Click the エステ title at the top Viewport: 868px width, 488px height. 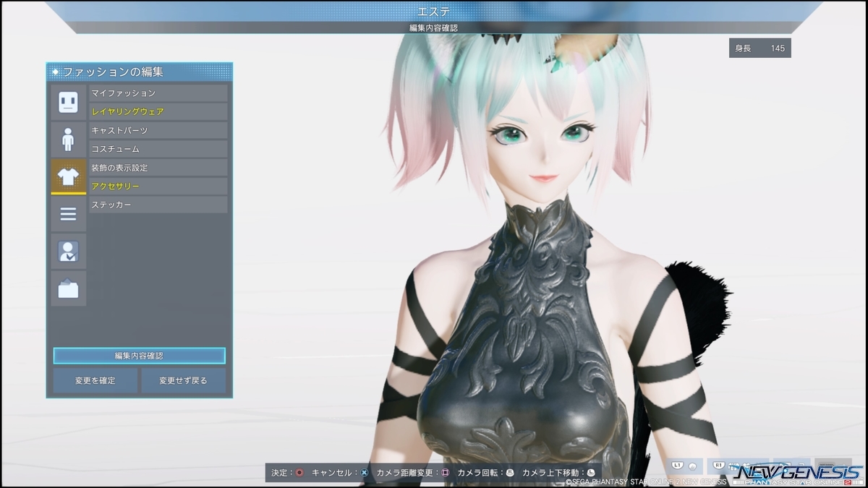(433, 11)
